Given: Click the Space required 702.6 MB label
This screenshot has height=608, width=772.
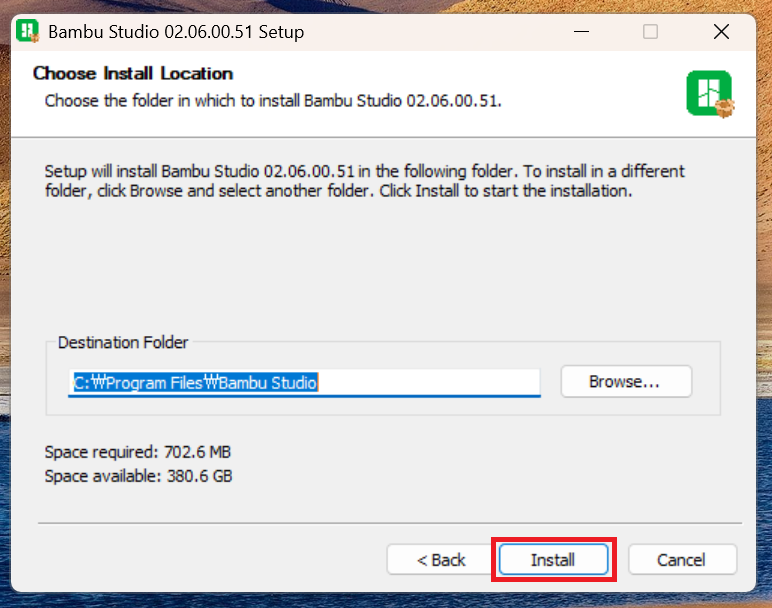Looking at the screenshot, I should click(x=138, y=452).
